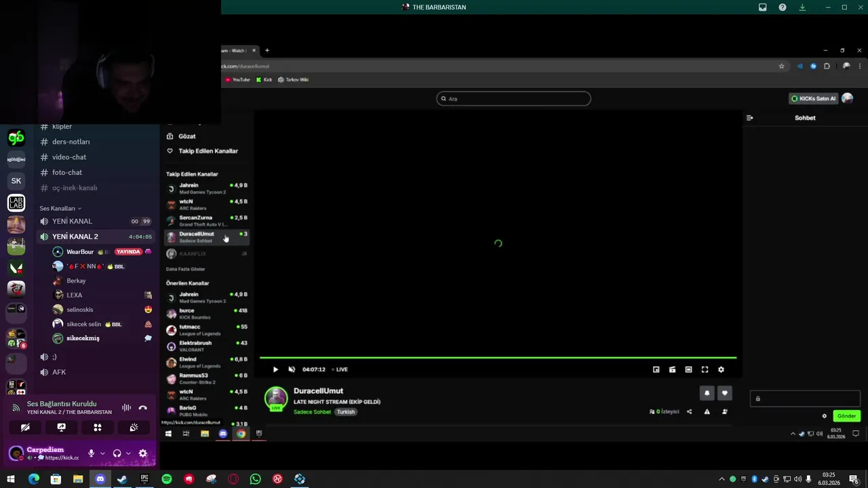Click the Gönder chat send button
Screen dimensions: 868x488
(846, 416)
